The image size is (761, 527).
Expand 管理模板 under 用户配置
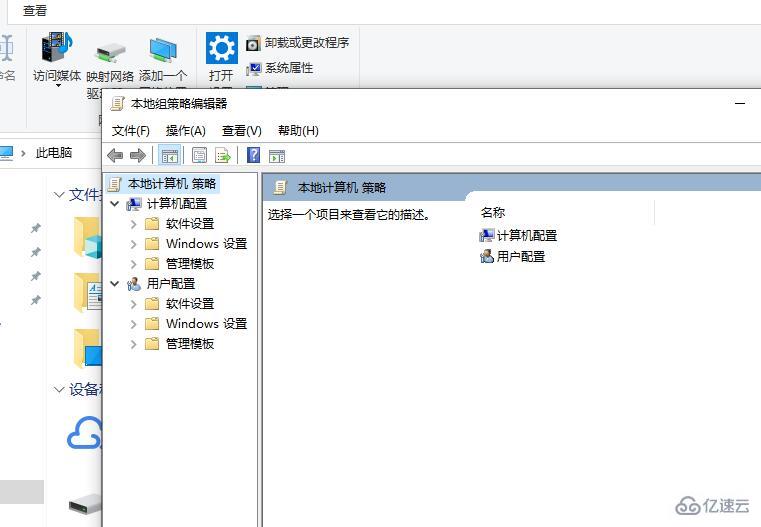point(133,344)
